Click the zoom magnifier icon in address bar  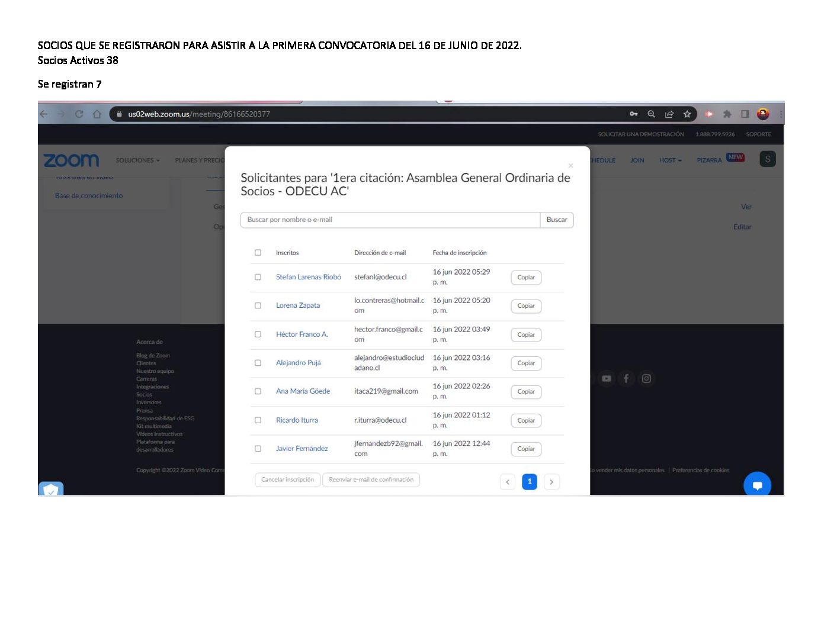(651, 114)
